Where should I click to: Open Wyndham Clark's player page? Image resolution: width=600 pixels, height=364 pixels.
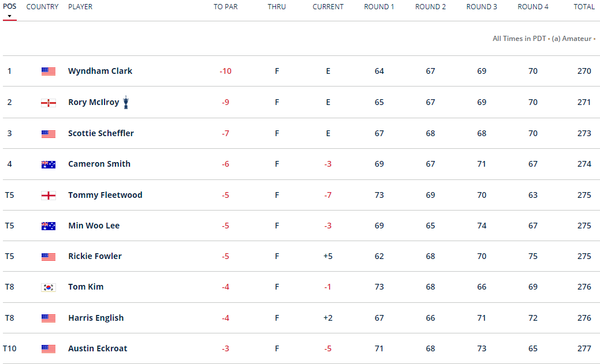[100, 71]
